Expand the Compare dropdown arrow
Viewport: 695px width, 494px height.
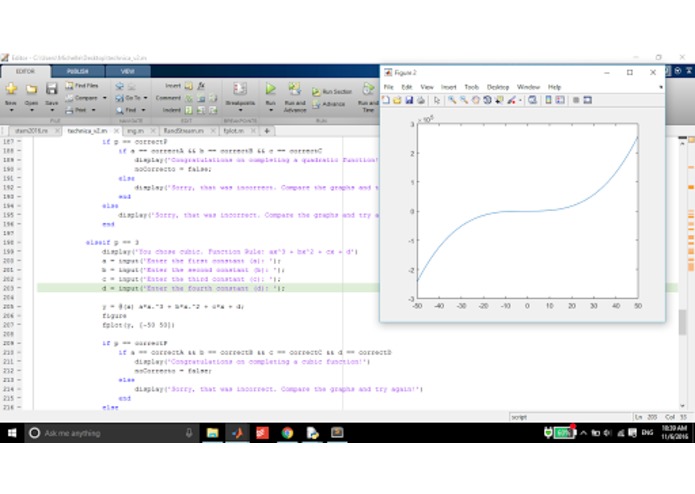(x=105, y=97)
